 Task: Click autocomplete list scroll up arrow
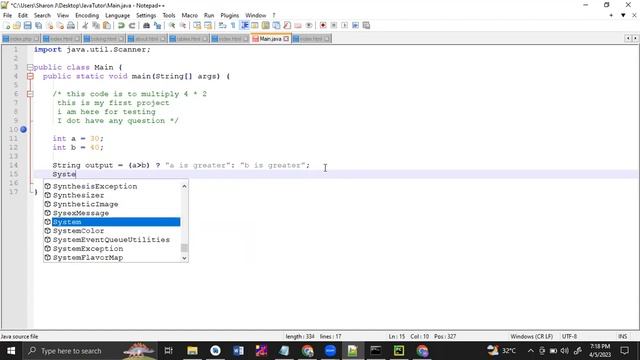click(x=184, y=186)
